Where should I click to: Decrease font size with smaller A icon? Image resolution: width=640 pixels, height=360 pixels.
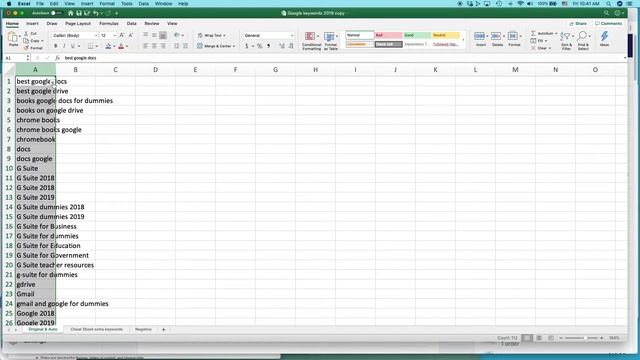tap(131, 36)
